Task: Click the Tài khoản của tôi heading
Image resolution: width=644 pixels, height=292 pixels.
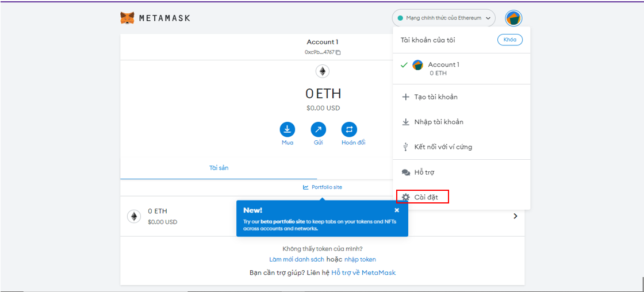Action: [428, 40]
